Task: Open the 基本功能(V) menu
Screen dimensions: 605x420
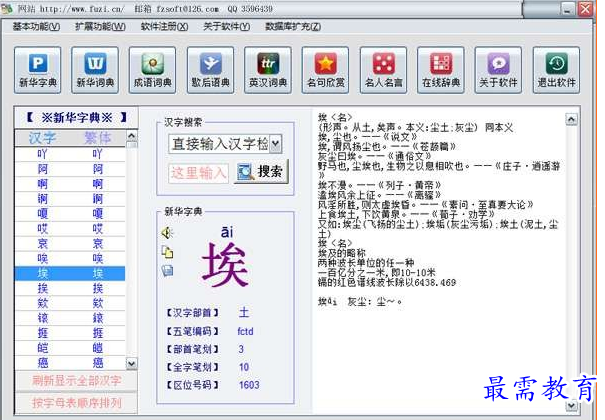Action: 36,27
